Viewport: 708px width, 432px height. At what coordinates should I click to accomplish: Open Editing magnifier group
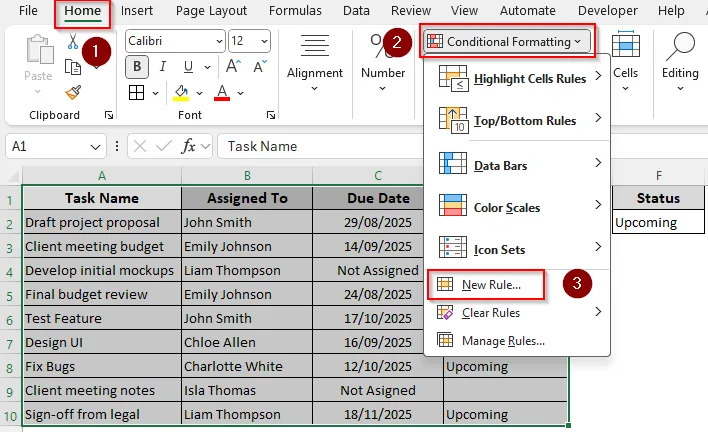tap(680, 62)
